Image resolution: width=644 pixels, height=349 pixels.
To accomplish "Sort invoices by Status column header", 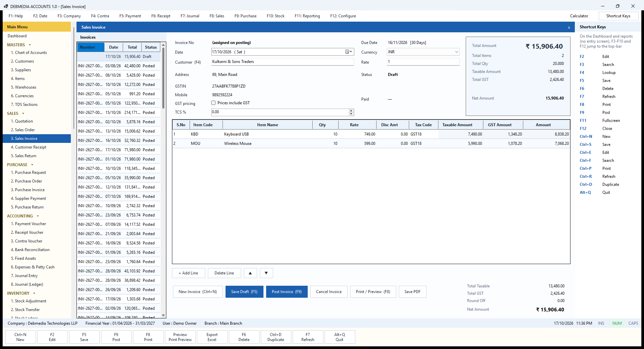I will pyautogui.click(x=151, y=47).
